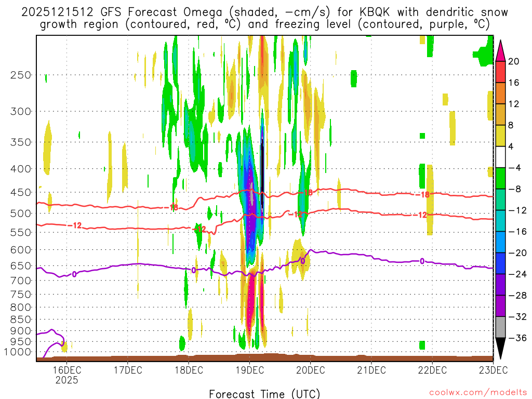
Task: Click the color bar's -32 value label
Action: [x=517, y=317]
